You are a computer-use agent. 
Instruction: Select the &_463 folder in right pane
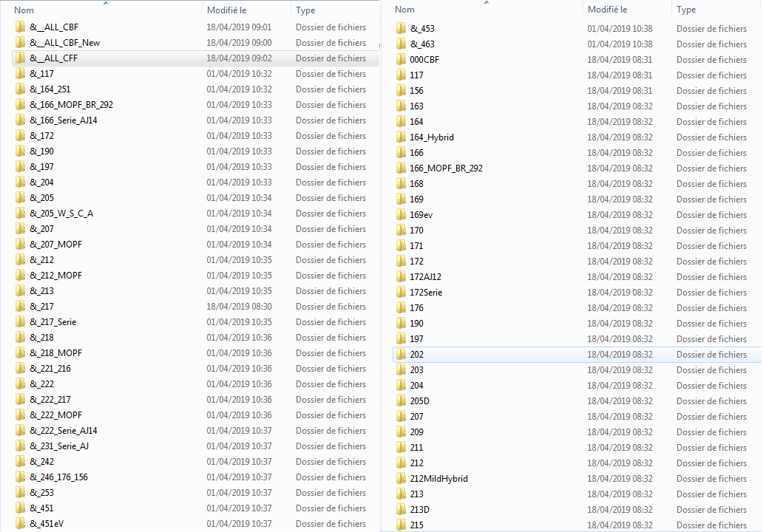(x=422, y=44)
